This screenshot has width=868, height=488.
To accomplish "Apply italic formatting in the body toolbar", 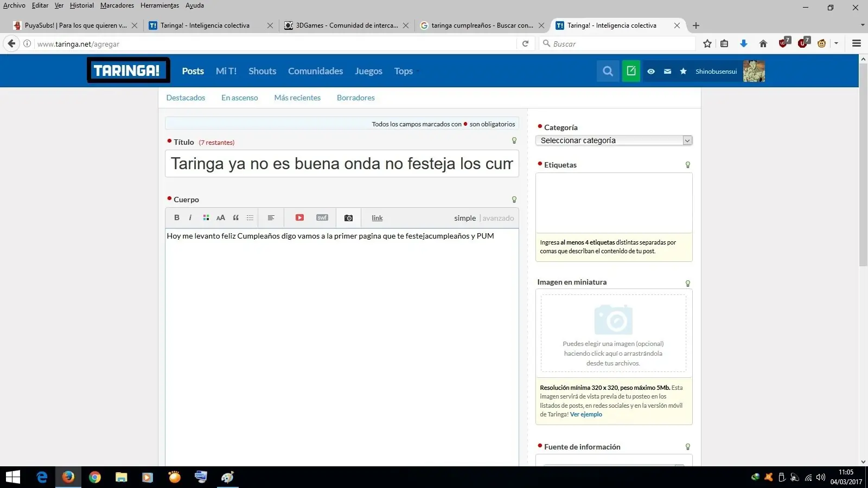I will tap(190, 217).
